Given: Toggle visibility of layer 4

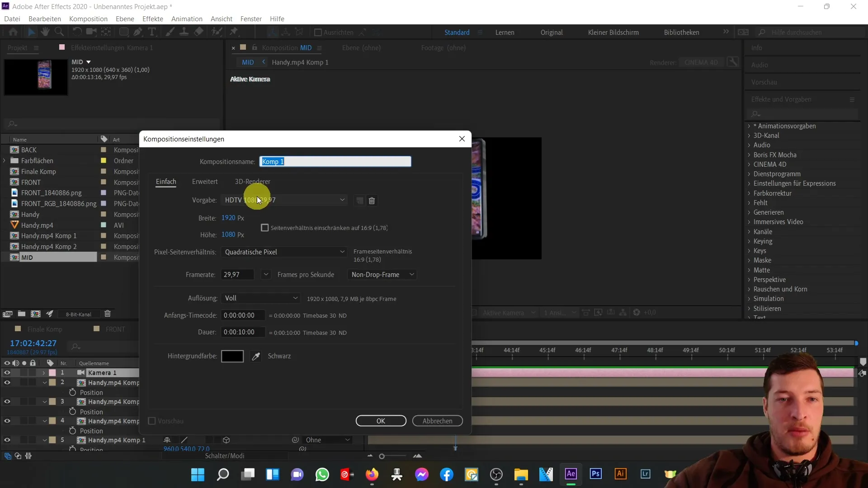Looking at the screenshot, I should click(x=7, y=421).
